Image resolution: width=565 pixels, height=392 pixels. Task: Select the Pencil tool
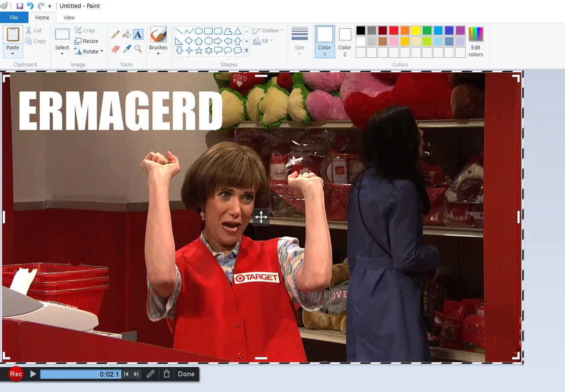116,34
